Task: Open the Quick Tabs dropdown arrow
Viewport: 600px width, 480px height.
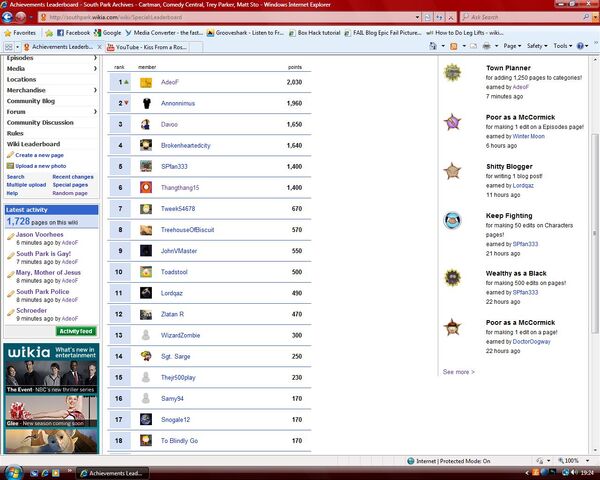Action: 17,47
